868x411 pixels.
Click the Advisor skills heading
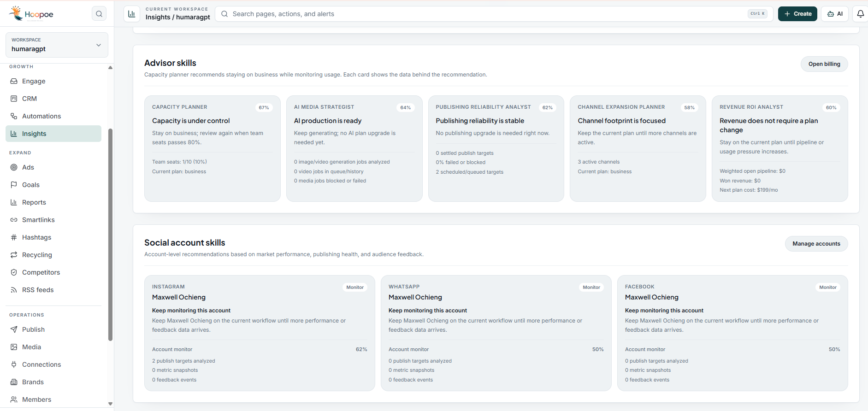tap(170, 63)
